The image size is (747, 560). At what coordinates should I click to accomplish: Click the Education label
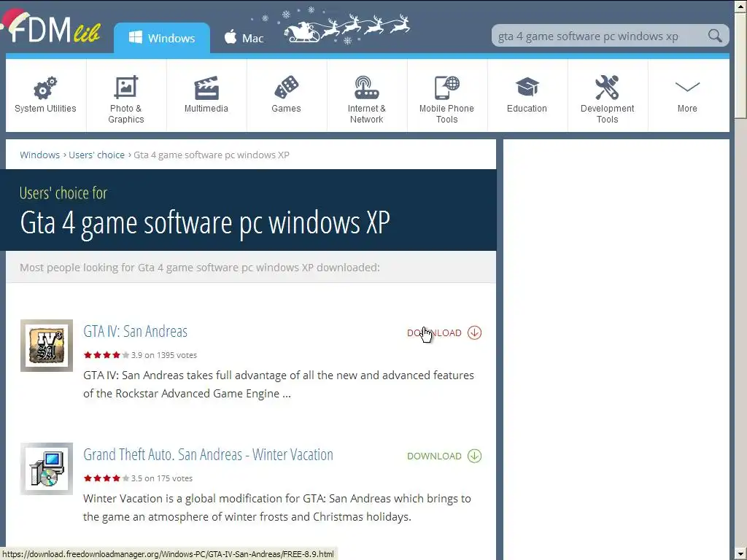click(527, 109)
